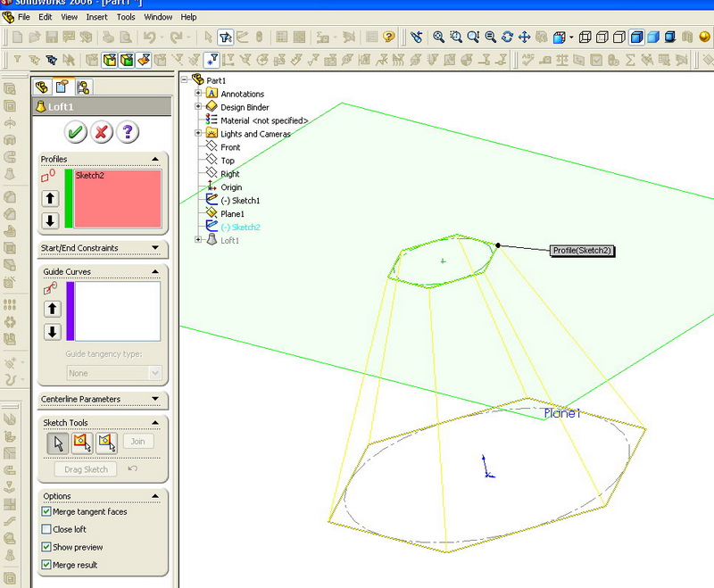Viewport: 714px width, 588px height.
Task: Expand the Start/End Constraints section
Action: coord(155,248)
